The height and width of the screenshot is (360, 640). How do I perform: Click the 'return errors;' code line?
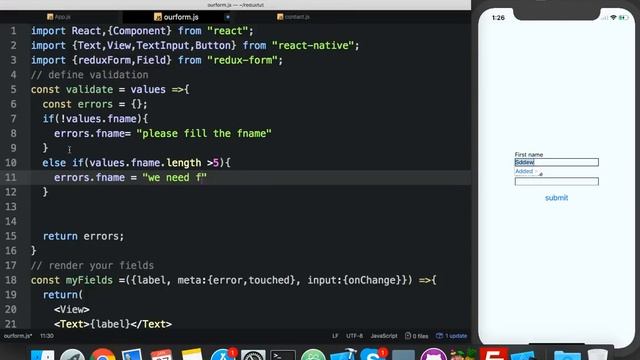pos(83,236)
